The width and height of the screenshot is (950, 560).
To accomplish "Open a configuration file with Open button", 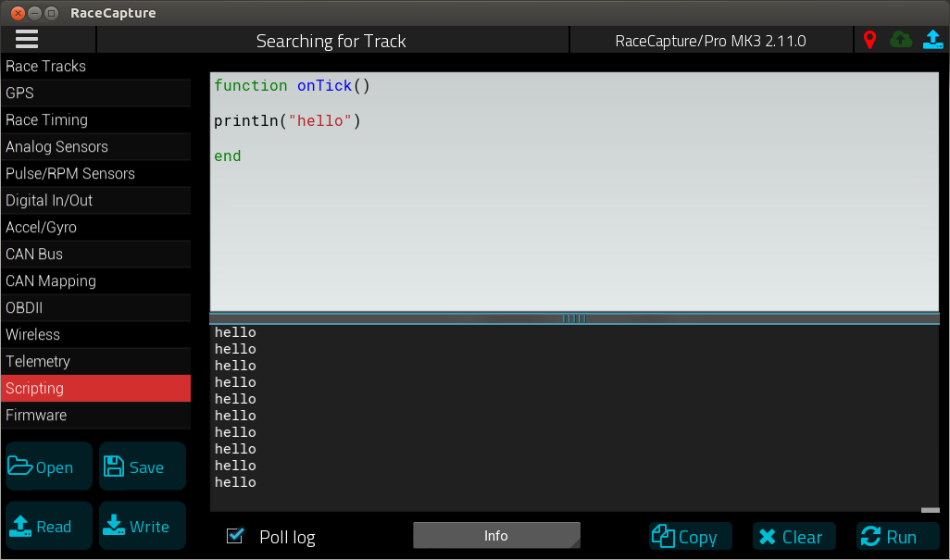I will (49, 467).
